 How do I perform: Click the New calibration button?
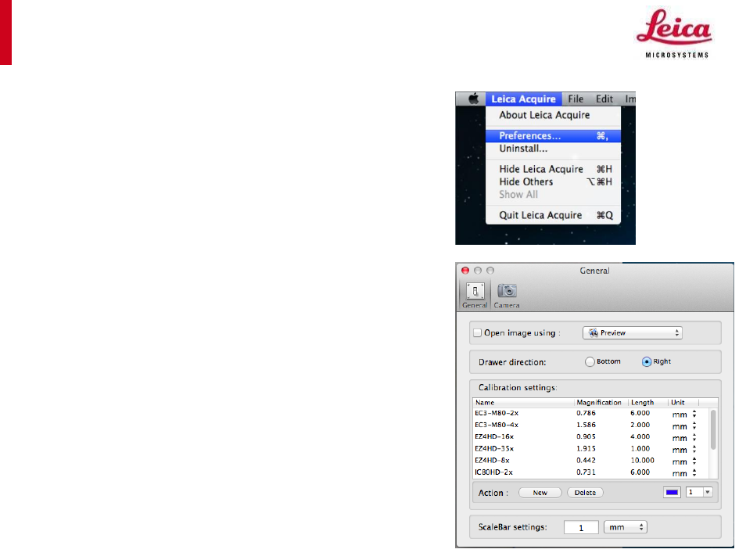[x=540, y=493]
